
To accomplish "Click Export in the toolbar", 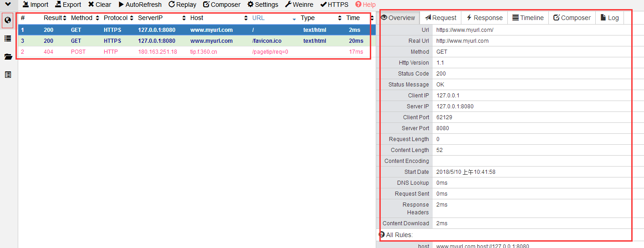I will [x=68, y=5].
